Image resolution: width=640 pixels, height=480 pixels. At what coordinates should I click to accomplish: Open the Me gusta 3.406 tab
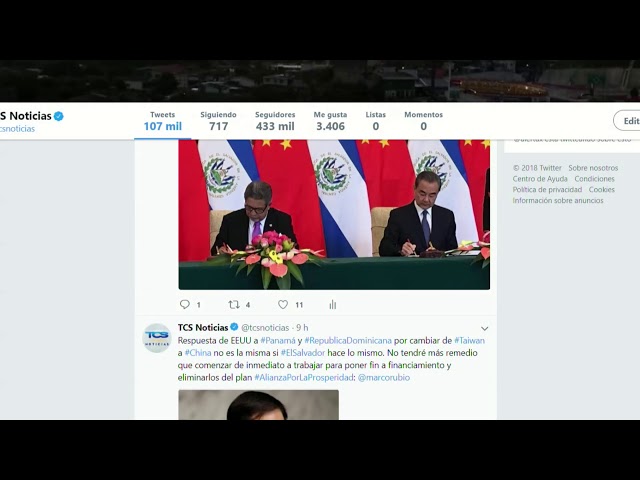click(330, 121)
